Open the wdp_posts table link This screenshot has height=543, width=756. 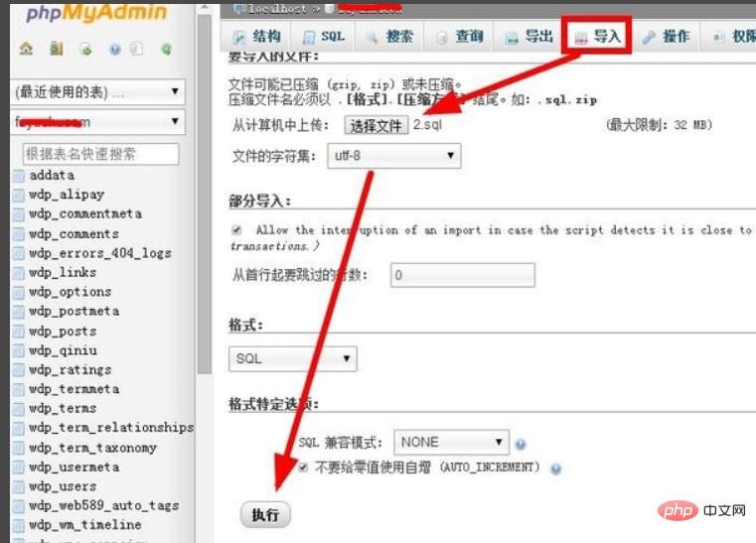click(x=63, y=331)
